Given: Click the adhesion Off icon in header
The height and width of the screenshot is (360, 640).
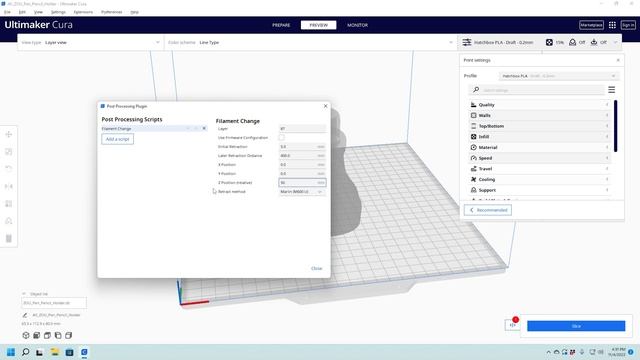Looking at the screenshot, I should point(594,42).
